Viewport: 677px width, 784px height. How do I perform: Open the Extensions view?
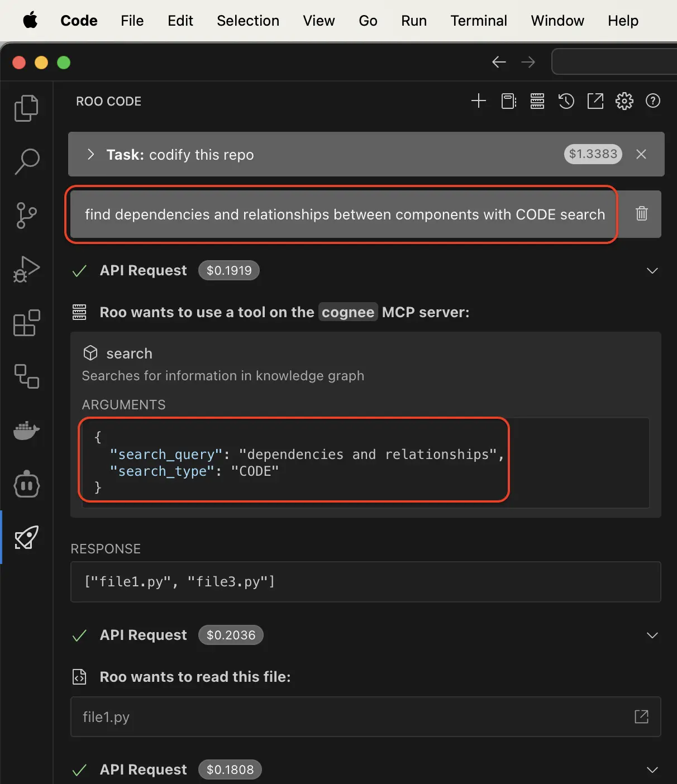26,323
